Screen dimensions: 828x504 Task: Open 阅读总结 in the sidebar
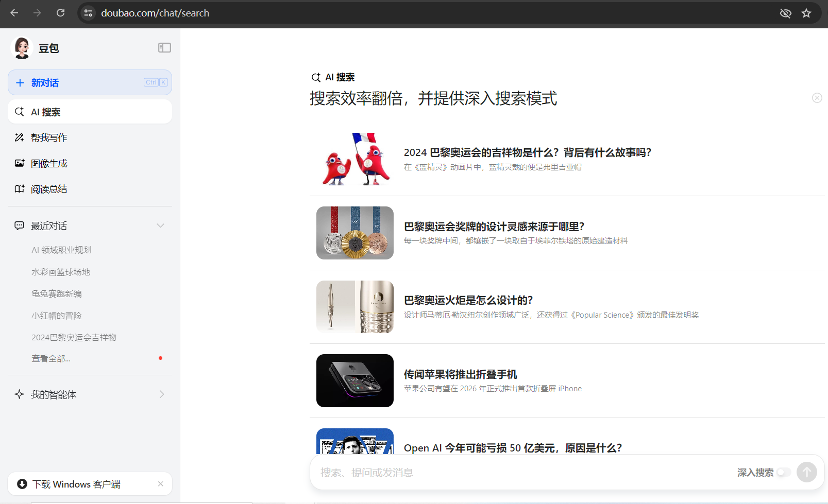90,189
